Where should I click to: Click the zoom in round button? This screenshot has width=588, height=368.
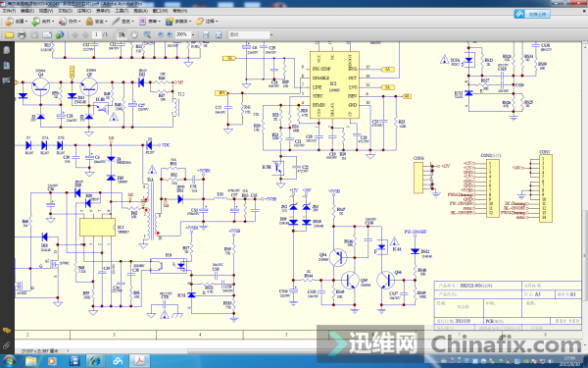170,34
